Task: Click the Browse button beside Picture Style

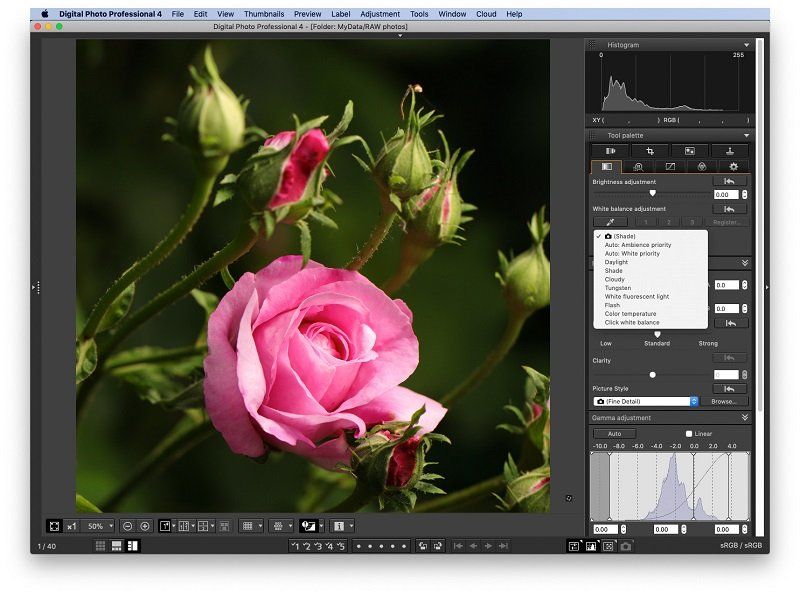Action: pos(724,401)
